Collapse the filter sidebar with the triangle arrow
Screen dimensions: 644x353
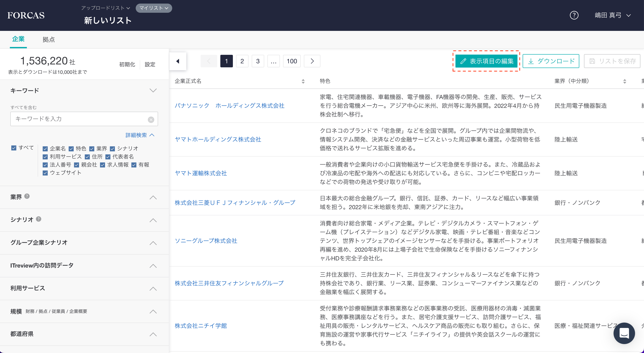coord(178,61)
